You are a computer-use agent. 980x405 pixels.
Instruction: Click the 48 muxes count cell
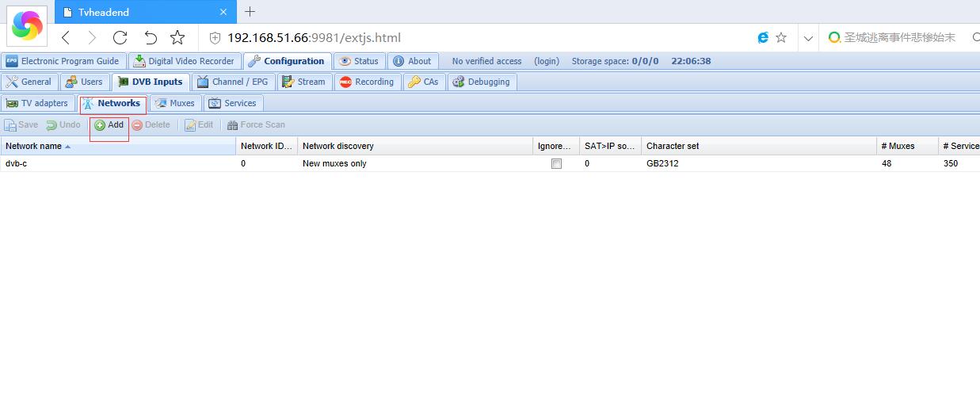tap(907, 163)
